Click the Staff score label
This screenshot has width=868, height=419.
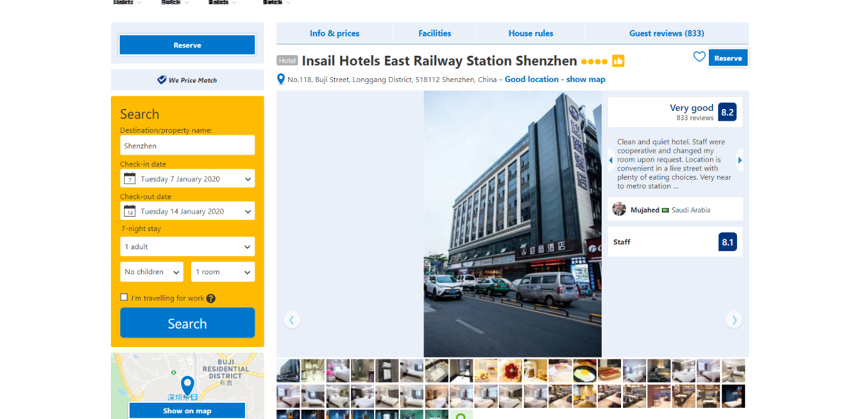pyautogui.click(x=622, y=242)
